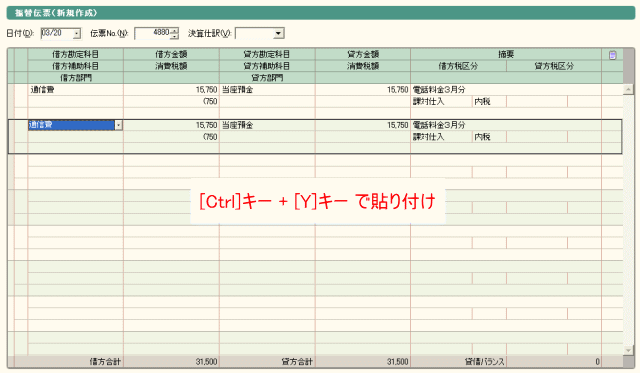
Task: Open the date field dropdown arrow
Action: [77, 34]
